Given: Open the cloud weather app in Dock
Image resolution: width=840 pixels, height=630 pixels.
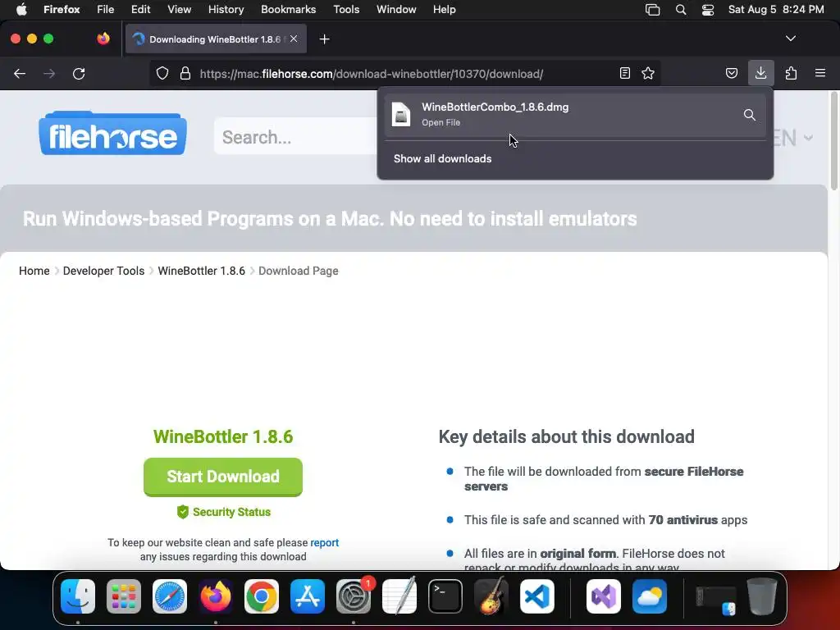Looking at the screenshot, I should click(x=650, y=596).
